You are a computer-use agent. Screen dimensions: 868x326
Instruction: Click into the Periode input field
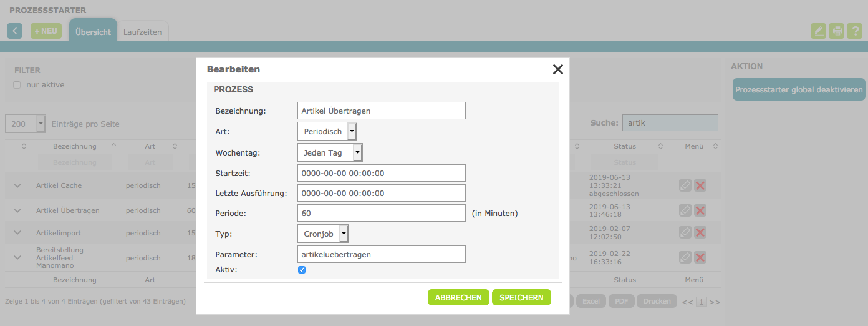click(382, 213)
